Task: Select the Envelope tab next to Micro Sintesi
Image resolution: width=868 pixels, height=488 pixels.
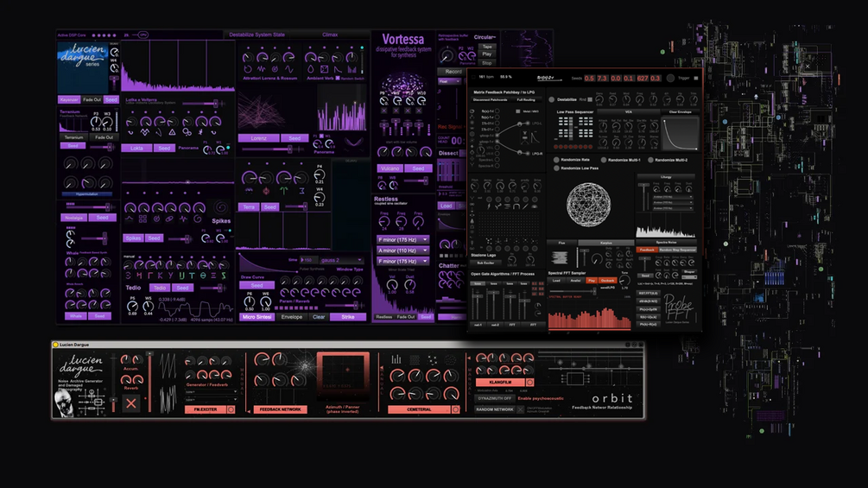Action: (292, 317)
